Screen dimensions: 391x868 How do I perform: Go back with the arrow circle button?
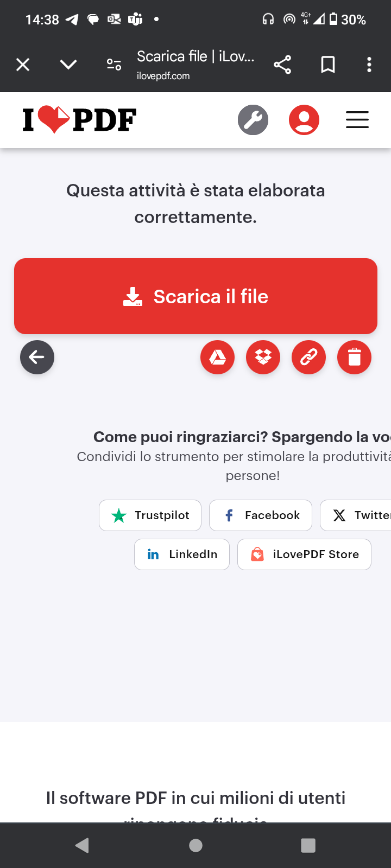pyautogui.click(x=37, y=358)
